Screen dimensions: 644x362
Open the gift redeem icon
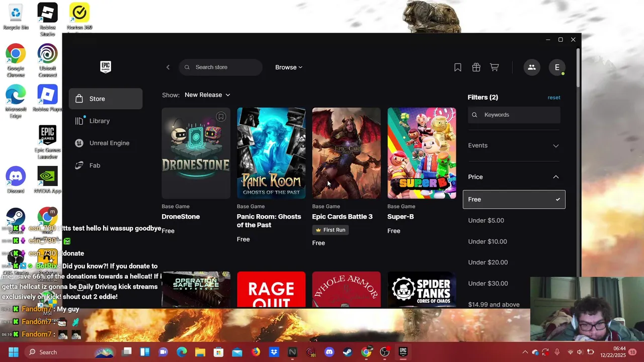476,67
